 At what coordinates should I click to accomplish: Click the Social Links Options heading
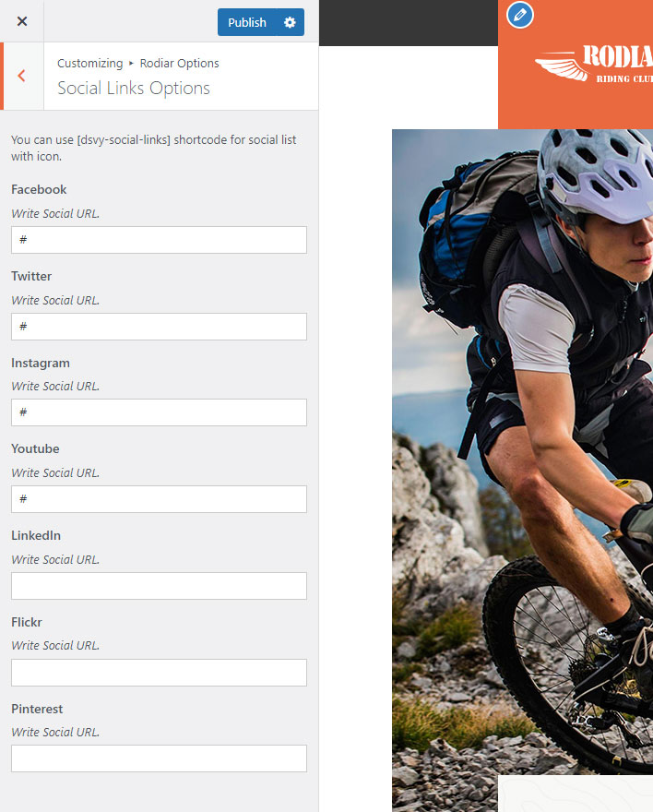click(134, 88)
